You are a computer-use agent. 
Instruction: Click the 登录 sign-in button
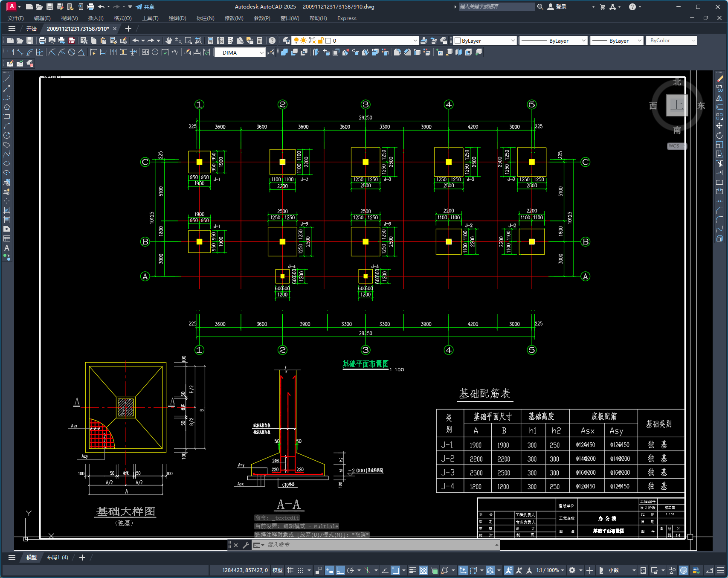[557, 7]
